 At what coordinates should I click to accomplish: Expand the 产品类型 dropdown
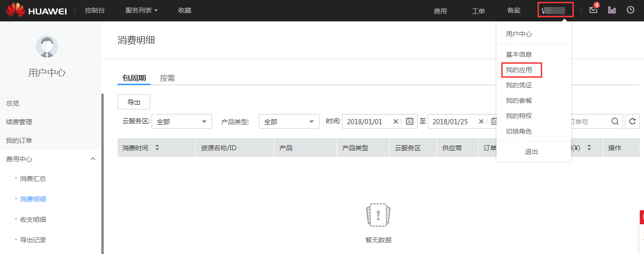pyautogui.click(x=289, y=121)
